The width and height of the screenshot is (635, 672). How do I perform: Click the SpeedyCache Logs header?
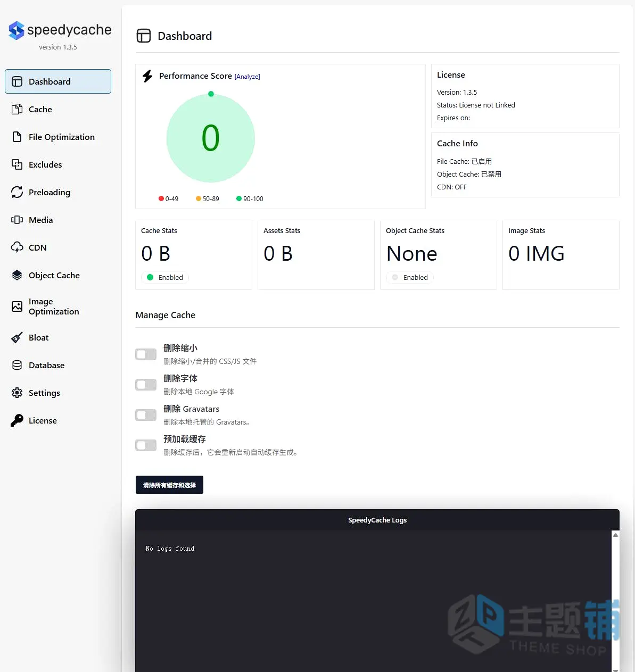tap(377, 520)
